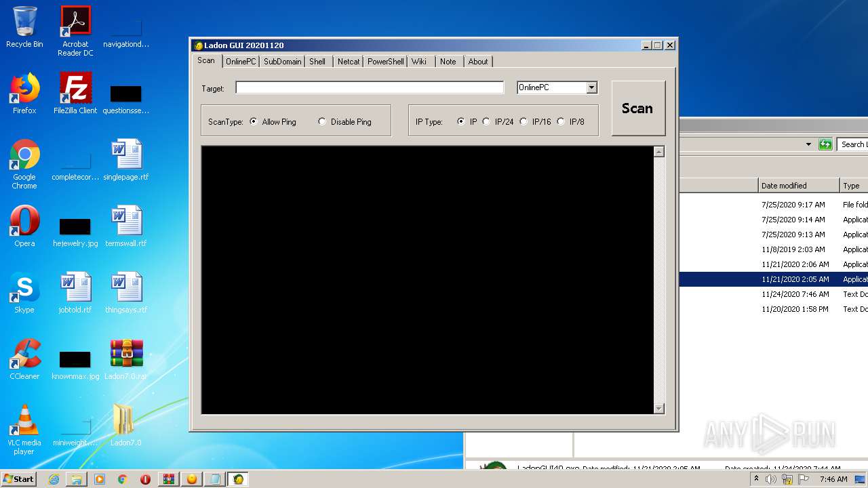The height and width of the screenshot is (488, 868).
Task: Choose IP/24 as the IP type
Action: tap(498, 122)
